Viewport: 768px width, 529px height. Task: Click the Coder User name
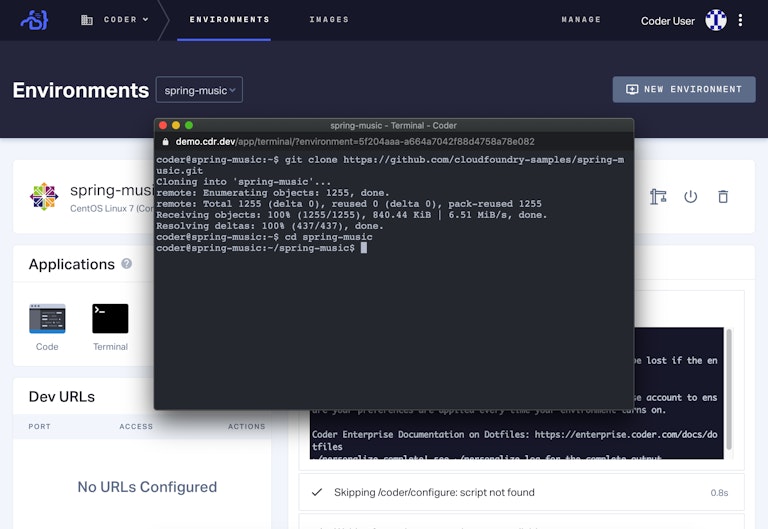[668, 21]
